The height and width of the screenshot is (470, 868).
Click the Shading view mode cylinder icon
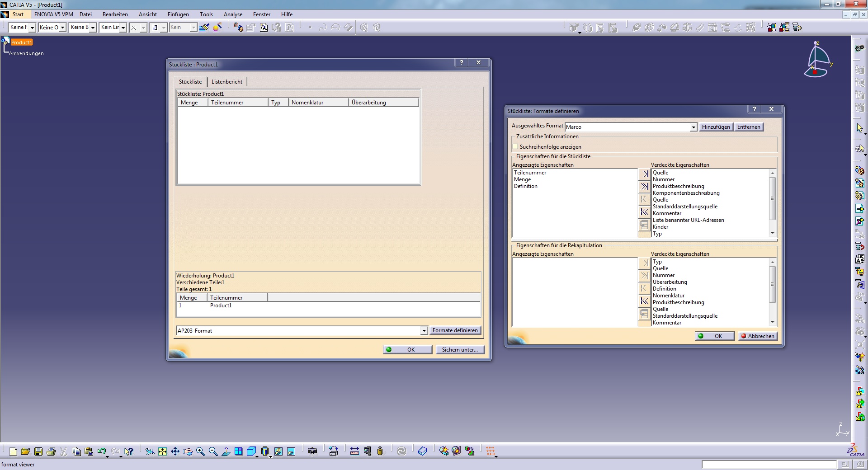[x=265, y=451]
